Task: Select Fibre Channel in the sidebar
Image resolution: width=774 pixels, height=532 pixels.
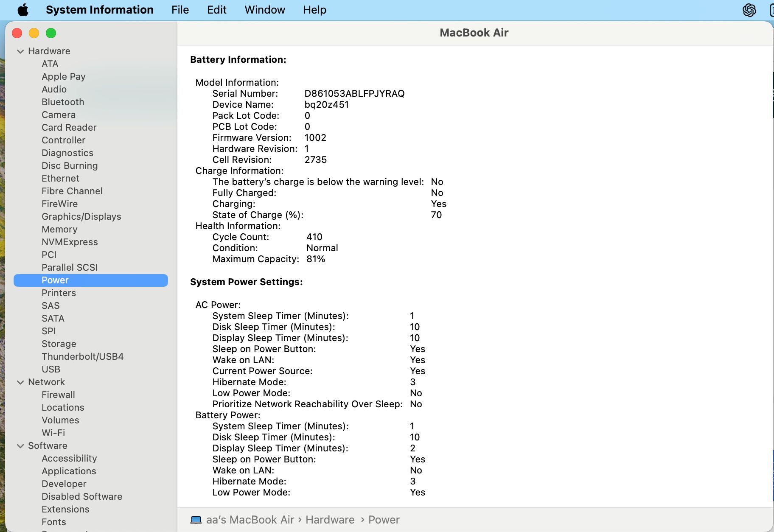Action: 72,191
